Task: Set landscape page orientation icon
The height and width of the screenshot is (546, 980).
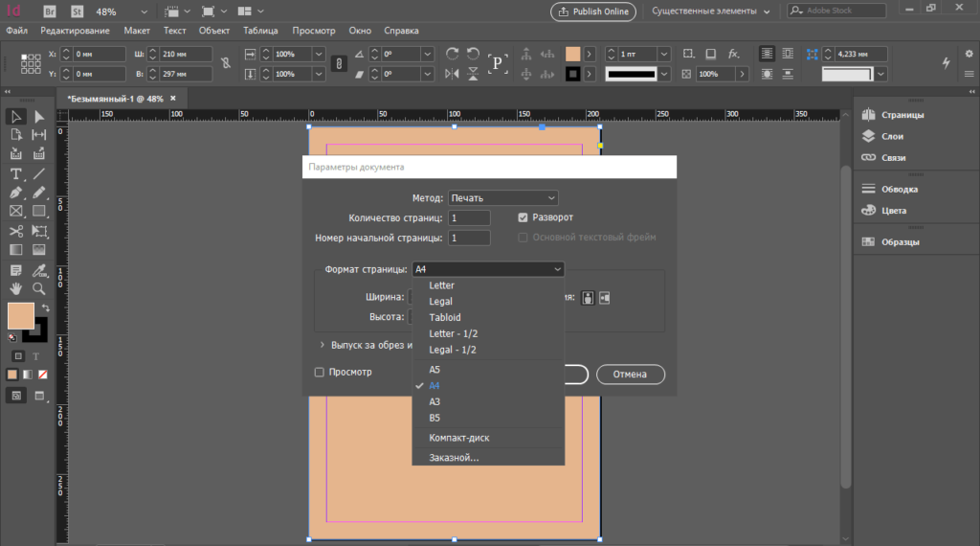Action: (x=605, y=298)
